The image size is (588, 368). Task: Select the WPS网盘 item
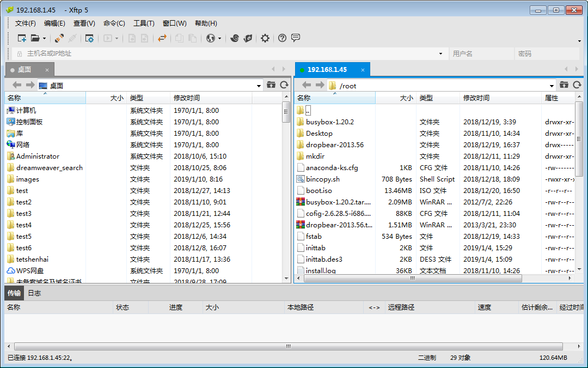(x=25, y=271)
